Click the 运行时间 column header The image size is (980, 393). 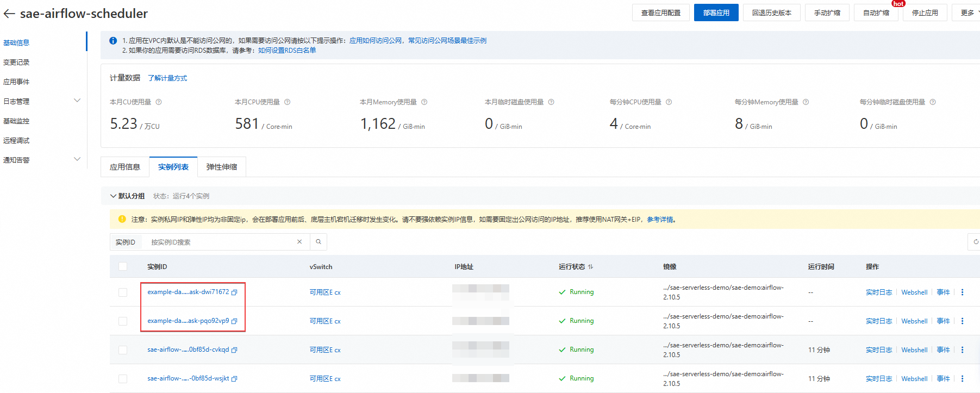821,267
